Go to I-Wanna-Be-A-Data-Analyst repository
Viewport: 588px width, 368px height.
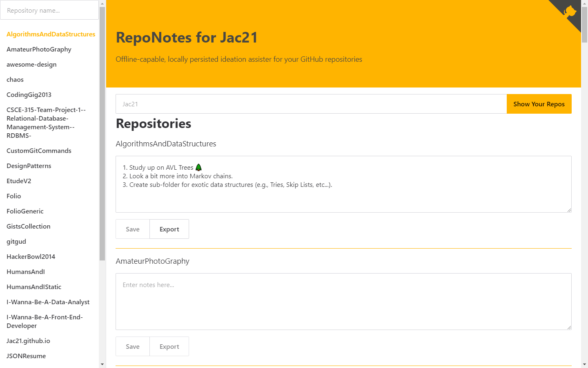pyautogui.click(x=48, y=302)
